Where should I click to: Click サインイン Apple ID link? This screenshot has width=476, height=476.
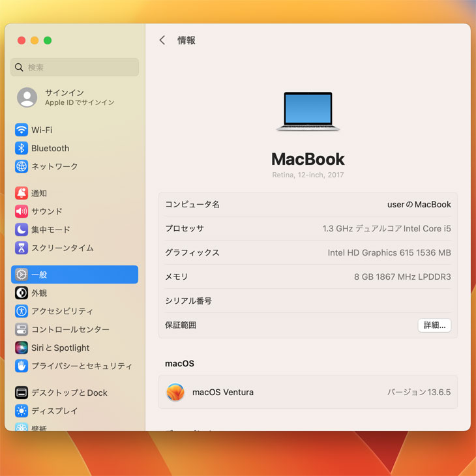coord(80,97)
